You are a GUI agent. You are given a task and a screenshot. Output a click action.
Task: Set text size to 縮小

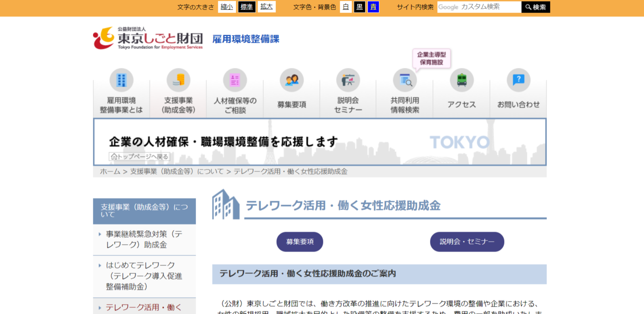[227, 7]
